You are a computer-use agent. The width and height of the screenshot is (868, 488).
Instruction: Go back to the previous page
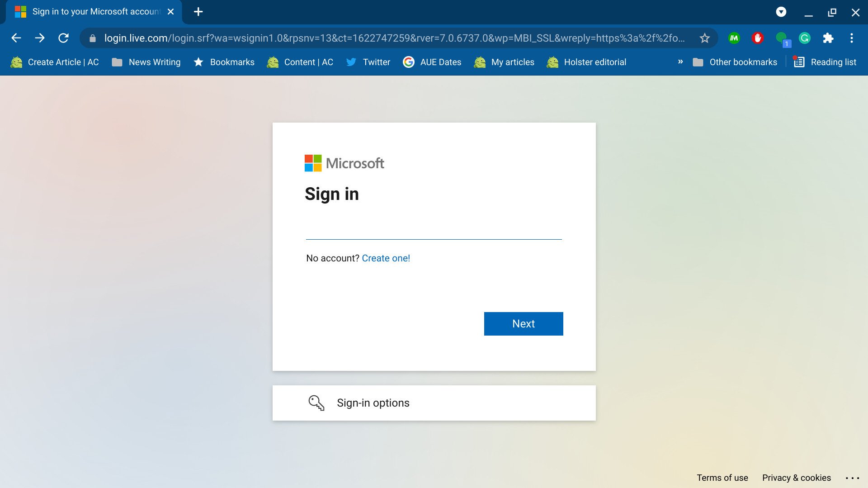(16, 38)
